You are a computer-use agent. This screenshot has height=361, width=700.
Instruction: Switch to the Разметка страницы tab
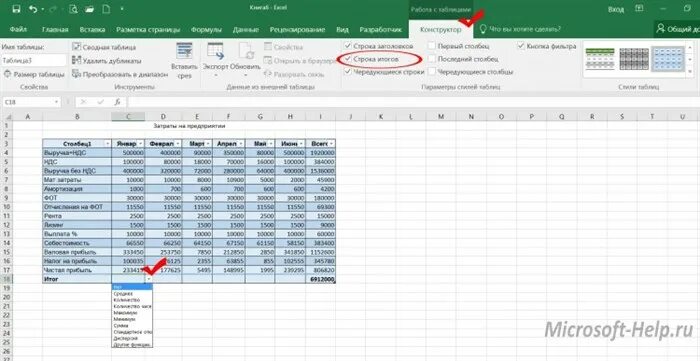point(148,30)
